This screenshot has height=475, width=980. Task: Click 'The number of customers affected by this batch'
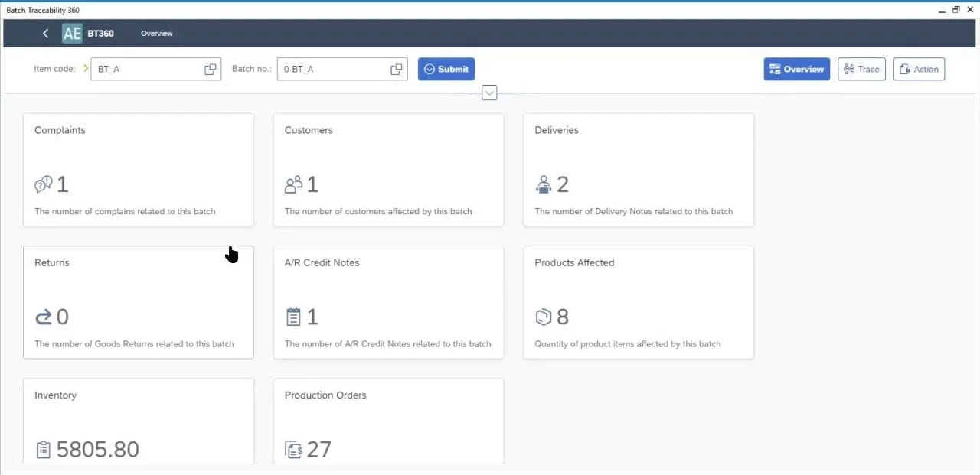378,211
